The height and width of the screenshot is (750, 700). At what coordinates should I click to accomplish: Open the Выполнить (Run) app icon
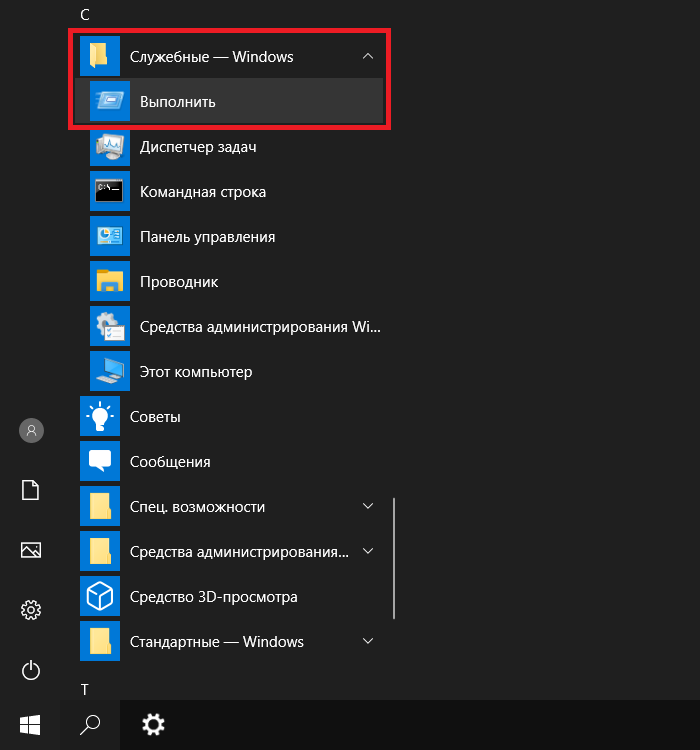point(110,101)
